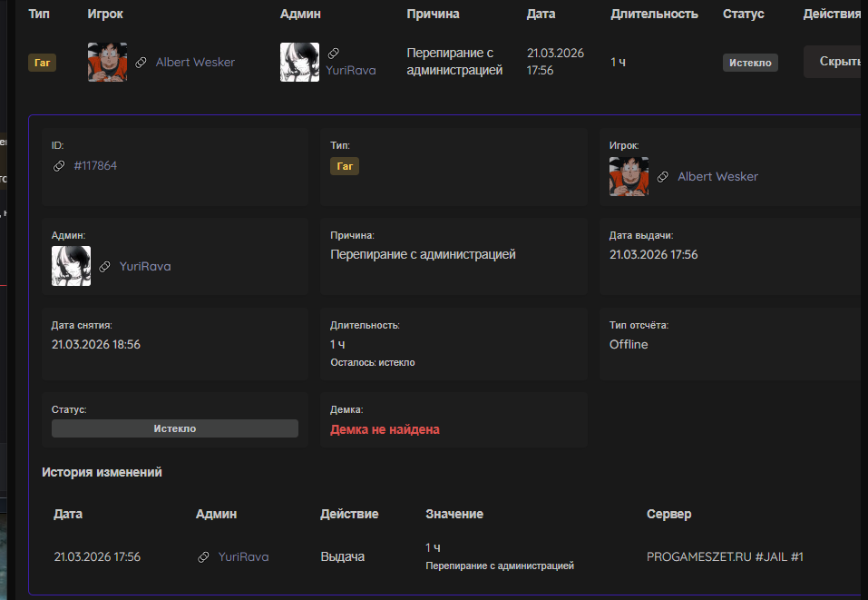Image resolution: width=868 pixels, height=600 pixels.
Task: Click link icon beside YuriRava in history table
Action: (x=203, y=557)
